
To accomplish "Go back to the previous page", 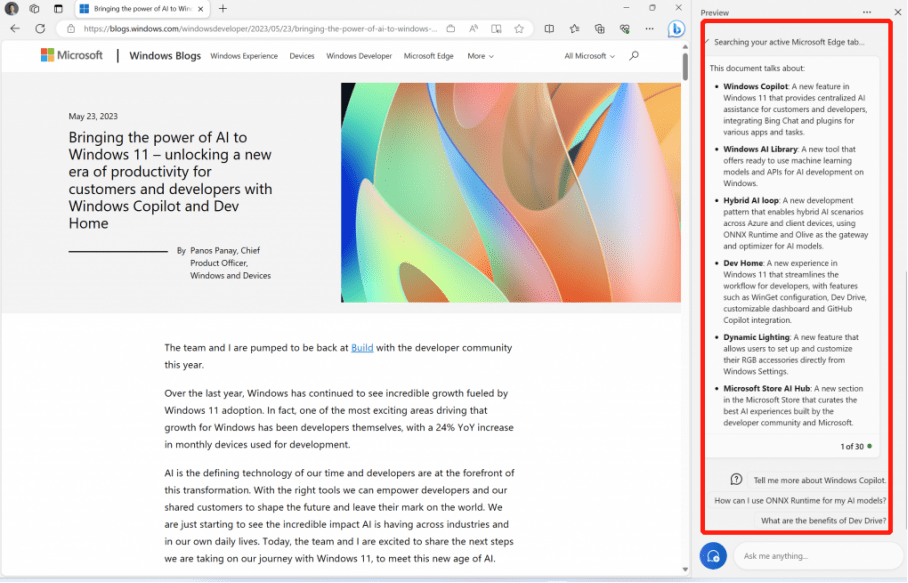I will 15,29.
